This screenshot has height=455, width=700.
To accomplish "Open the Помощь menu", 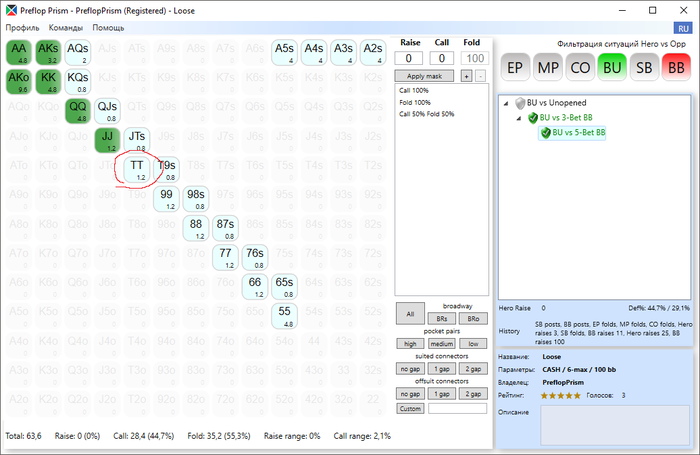I will (108, 28).
